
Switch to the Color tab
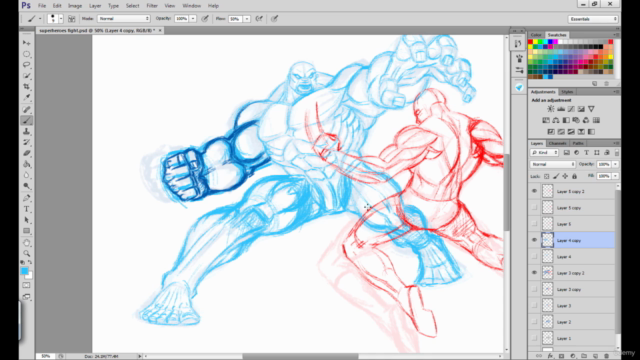pos(536,35)
